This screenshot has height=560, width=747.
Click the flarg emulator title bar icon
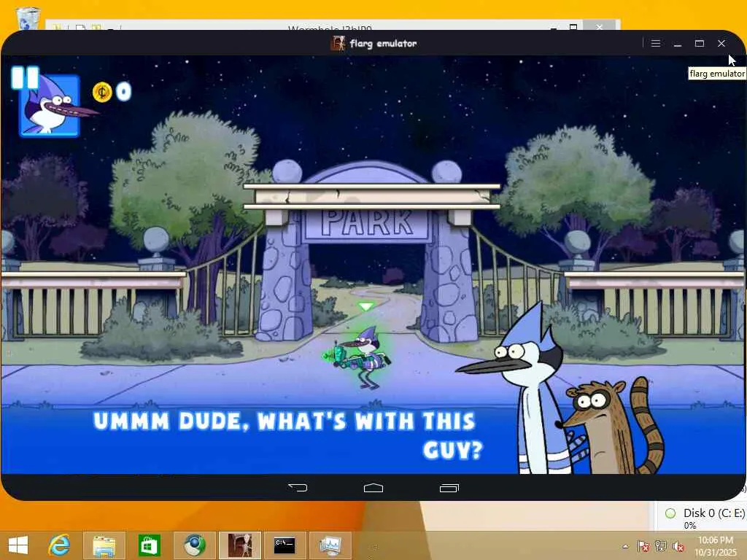[x=338, y=43]
